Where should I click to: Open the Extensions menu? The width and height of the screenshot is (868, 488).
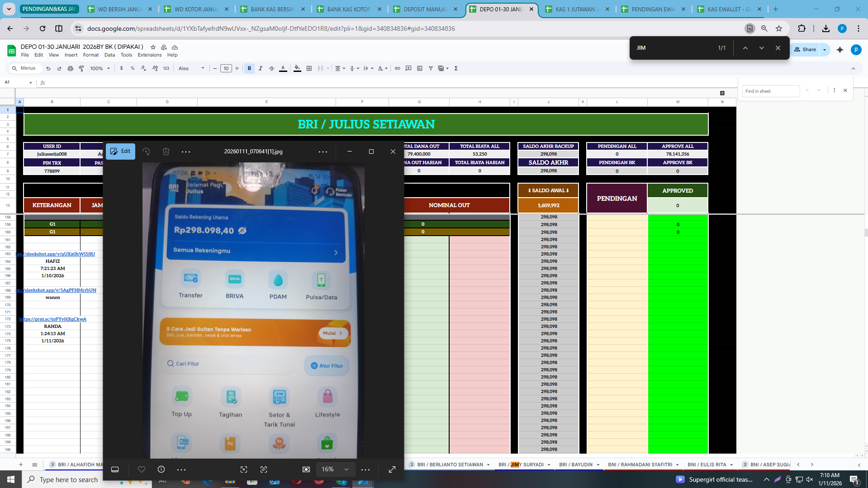[150, 55]
